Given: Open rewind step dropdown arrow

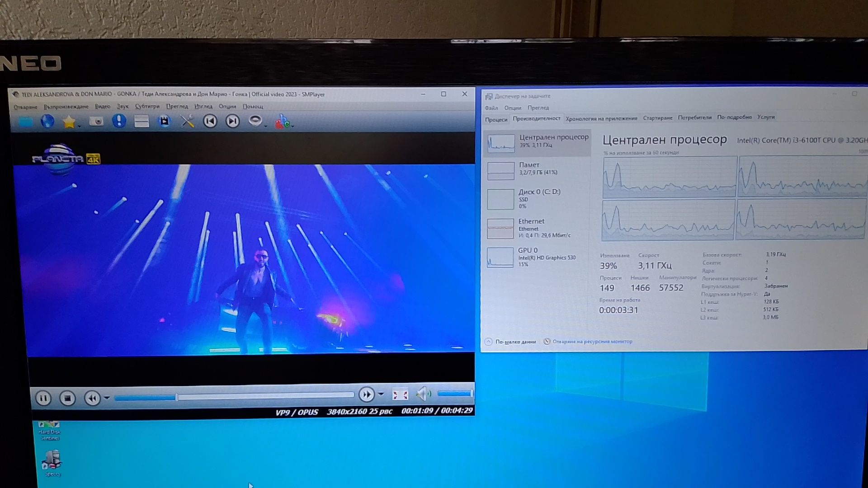Looking at the screenshot, I should coord(107,398).
